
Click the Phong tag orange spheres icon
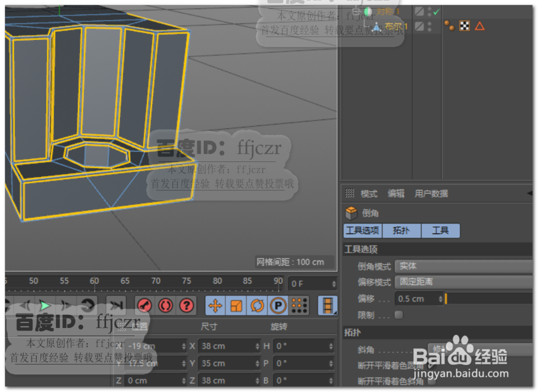(449, 26)
